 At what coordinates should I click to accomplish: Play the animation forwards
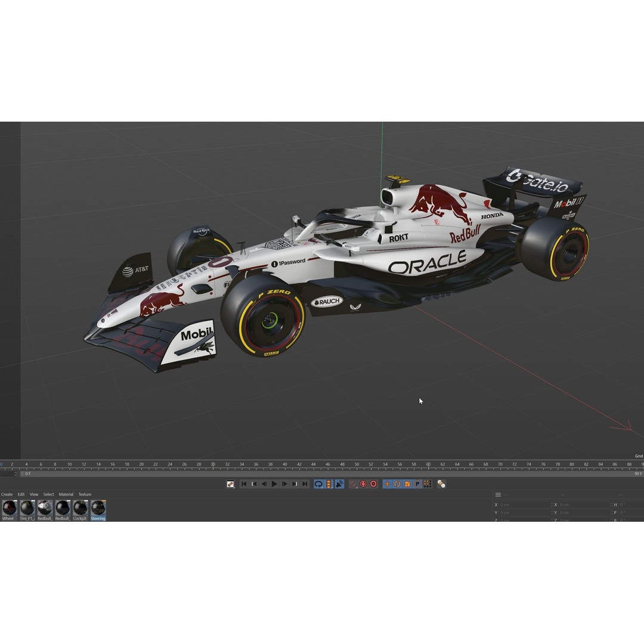pyautogui.click(x=274, y=484)
